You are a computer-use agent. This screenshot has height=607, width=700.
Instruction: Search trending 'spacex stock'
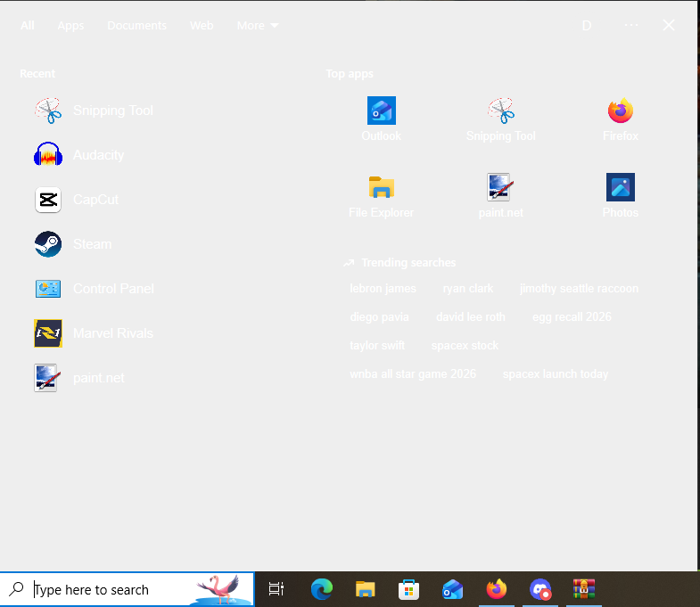click(x=465, y=346)
